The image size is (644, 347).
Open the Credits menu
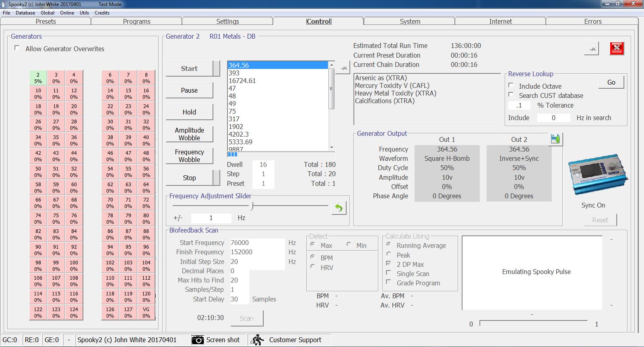click(102, 12)
